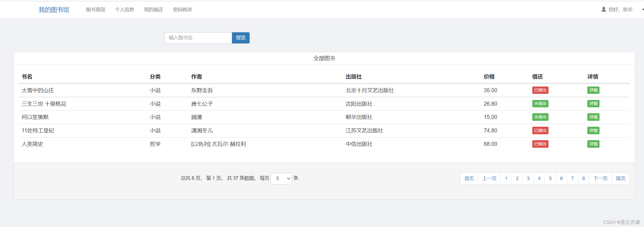The height and width of the screenshot is (227, 644).
Task: Open 详情 for 11处特工皇妃
Action: click(x=593, y=130)
